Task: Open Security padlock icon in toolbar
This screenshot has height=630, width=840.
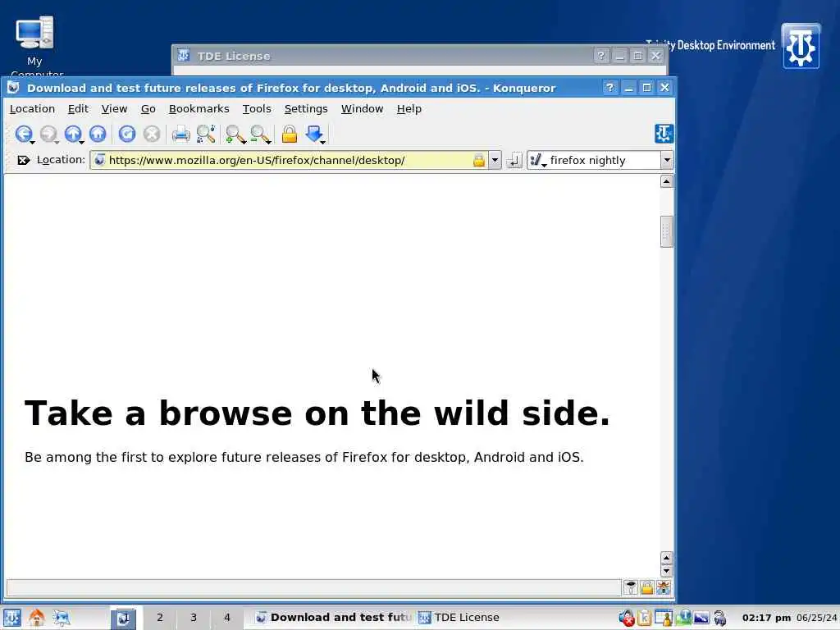Action: 290,134
